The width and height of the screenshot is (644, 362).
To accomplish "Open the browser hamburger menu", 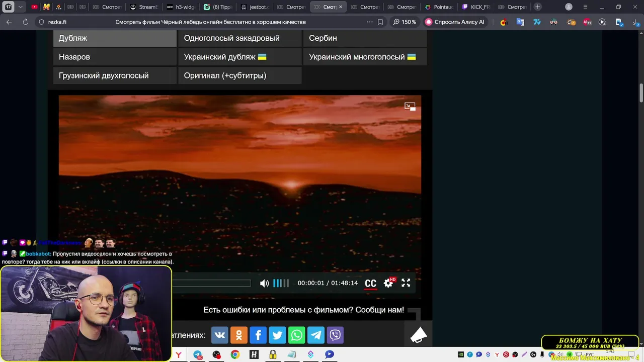I will 585,7.
